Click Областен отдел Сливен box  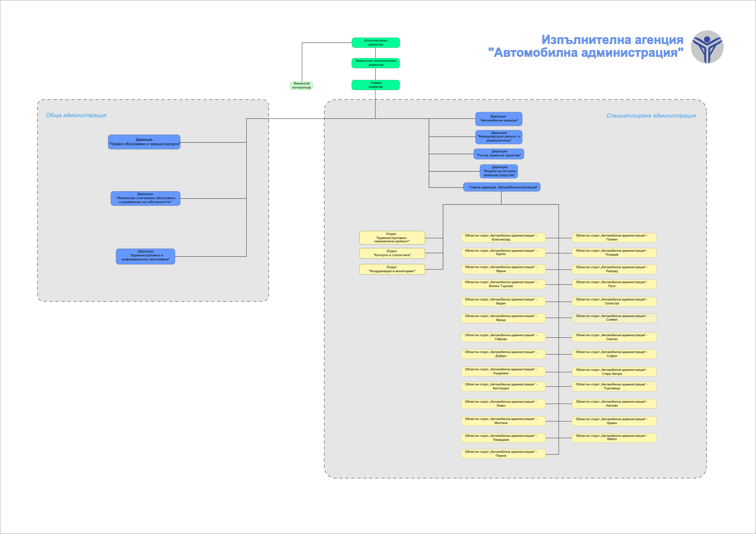click(614, 318)
